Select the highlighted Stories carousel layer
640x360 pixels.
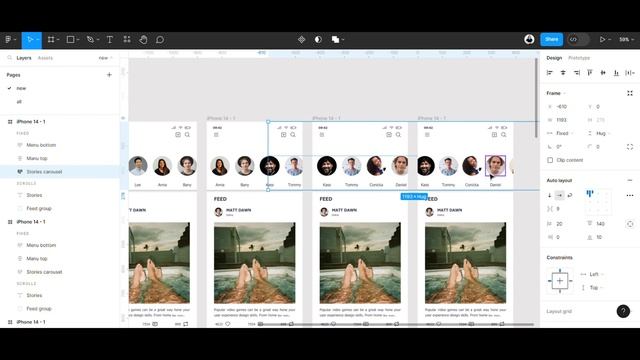44,172
